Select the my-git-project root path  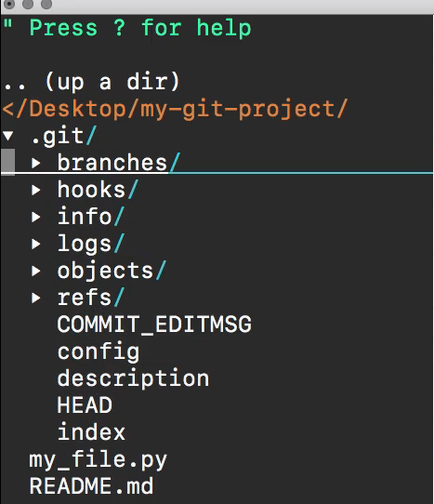(175, 110)
